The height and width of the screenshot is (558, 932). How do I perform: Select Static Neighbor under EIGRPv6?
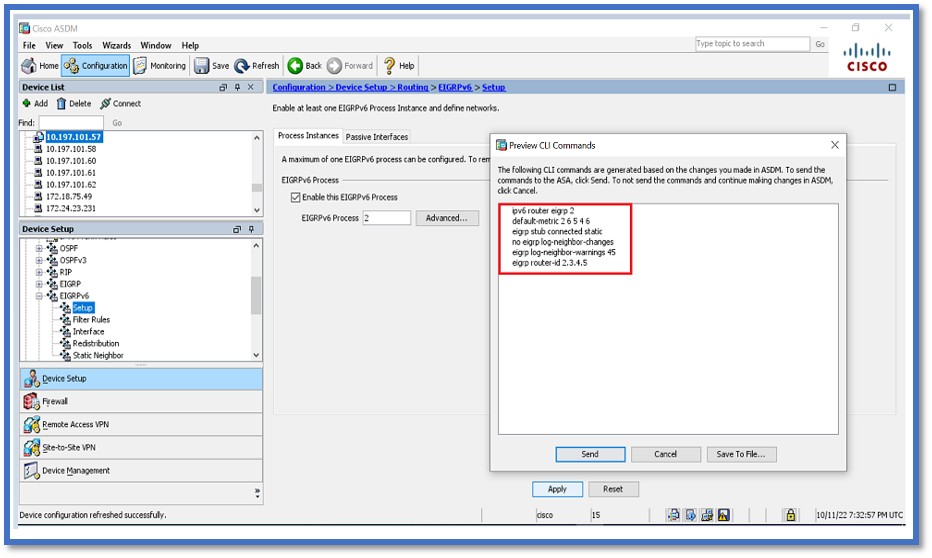98,355
